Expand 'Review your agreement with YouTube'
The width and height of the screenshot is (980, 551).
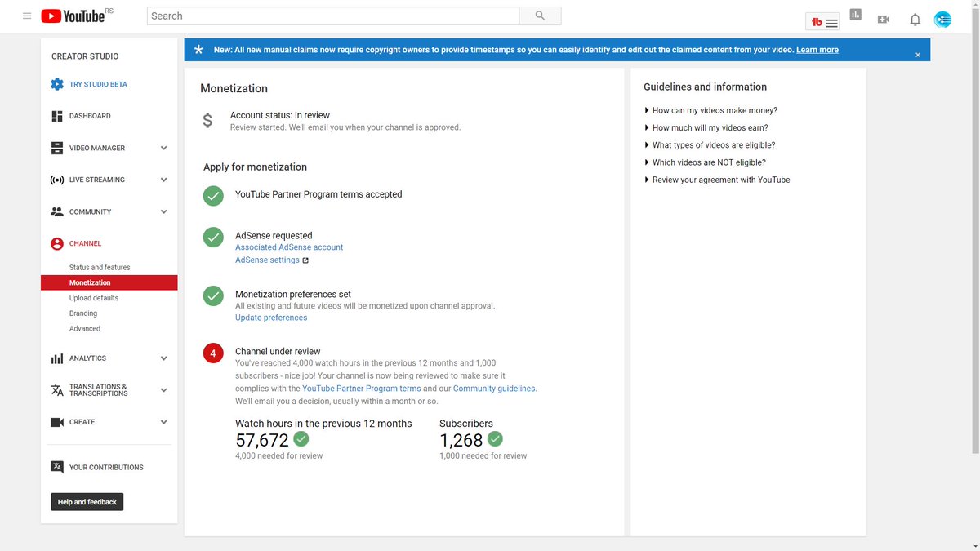pos(717,180)
